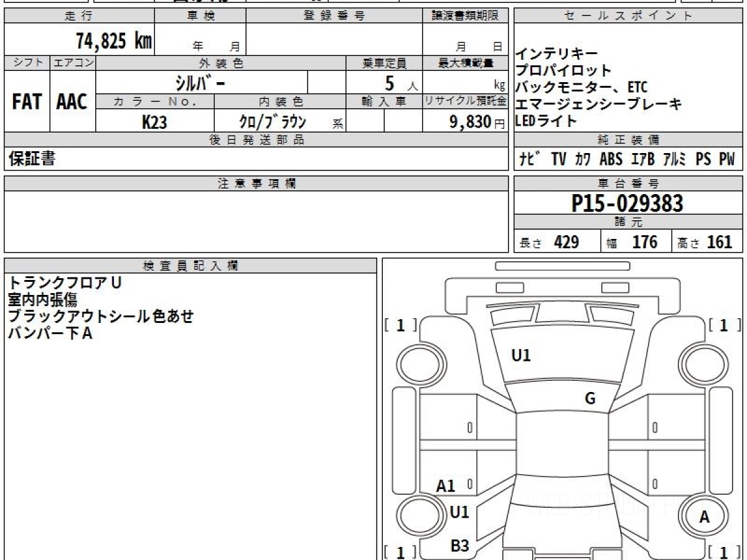The image size is (747, 560).
Task: Select the A mark inside the rear-right wheel
Action: coord(704,516)
